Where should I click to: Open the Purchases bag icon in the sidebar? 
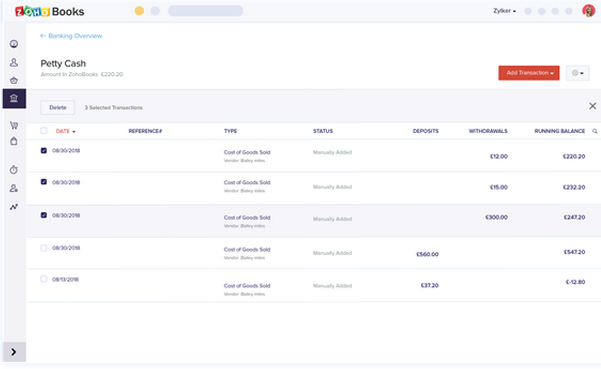pos(14,141)
